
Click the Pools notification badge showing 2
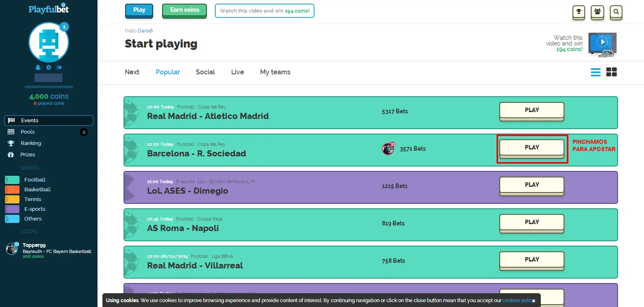click(x=84, y=132)
